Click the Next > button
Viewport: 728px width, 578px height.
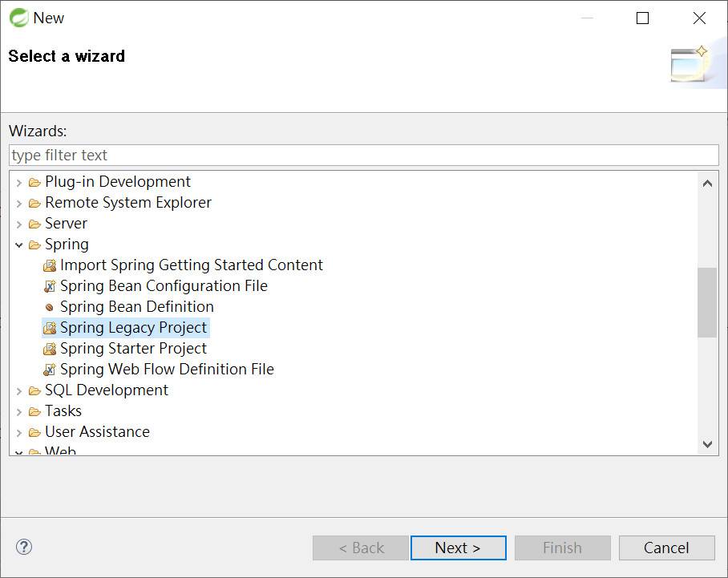point(459,548)
